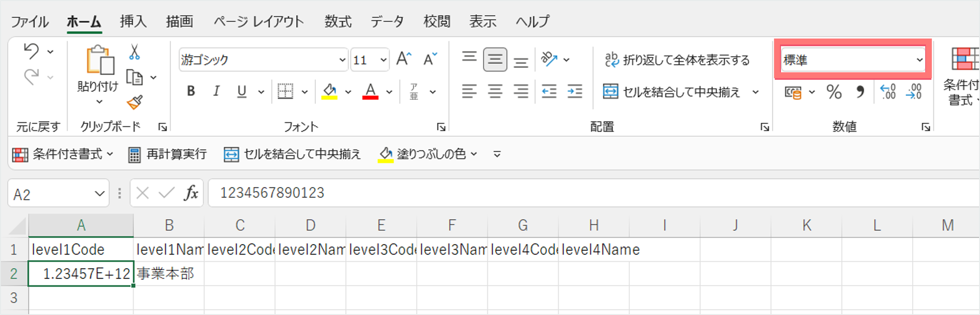Click the fx insert function icon
The width and height of the screenshot is (980, 315).
pos(191,193)
